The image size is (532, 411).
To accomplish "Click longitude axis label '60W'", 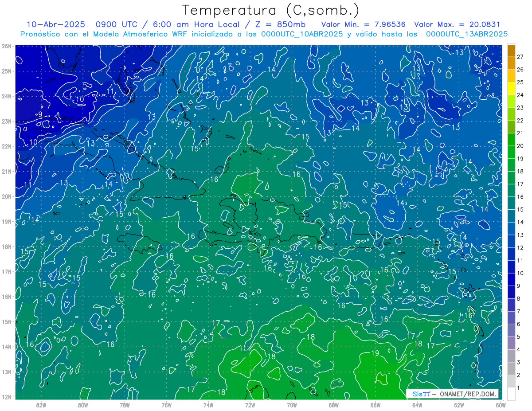I will 500,405.
